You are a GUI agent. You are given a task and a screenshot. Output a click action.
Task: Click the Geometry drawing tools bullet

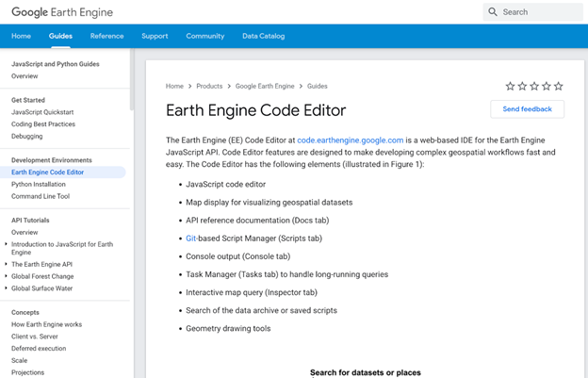point(228,328)
